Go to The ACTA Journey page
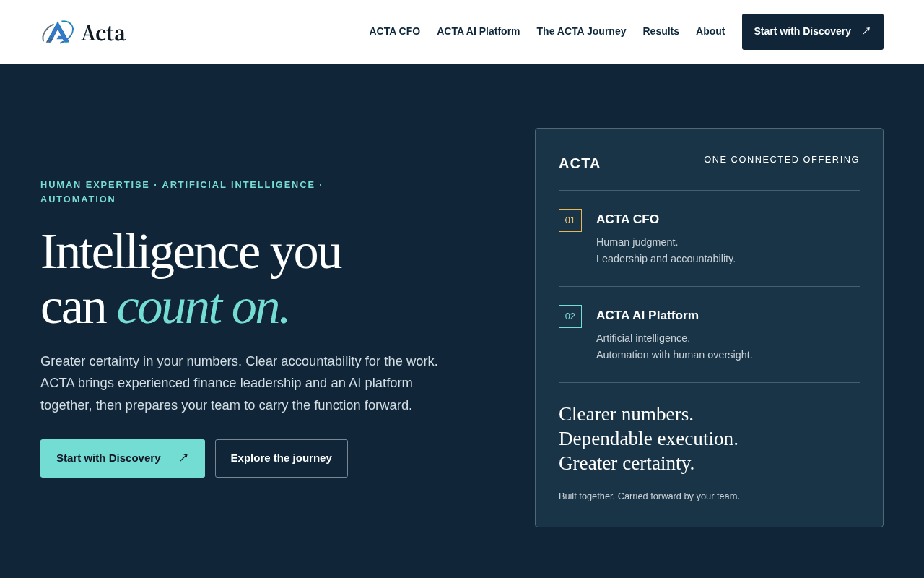The width and height of the screenshot is (924, 578). pos(581,31)
